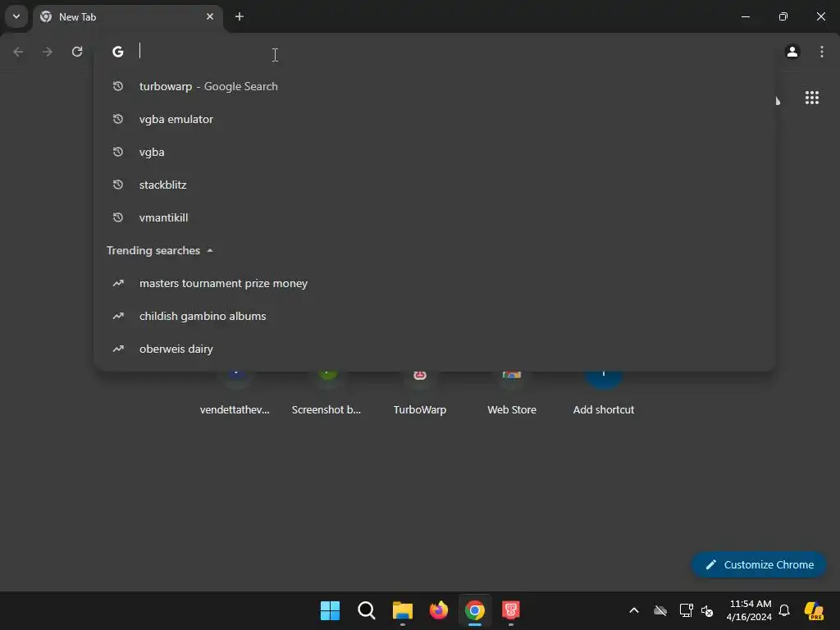The height and width of the screenshot is (630, 840).
Task: Select the turbowarp Google Search suggestion
Action: (435, 86)
